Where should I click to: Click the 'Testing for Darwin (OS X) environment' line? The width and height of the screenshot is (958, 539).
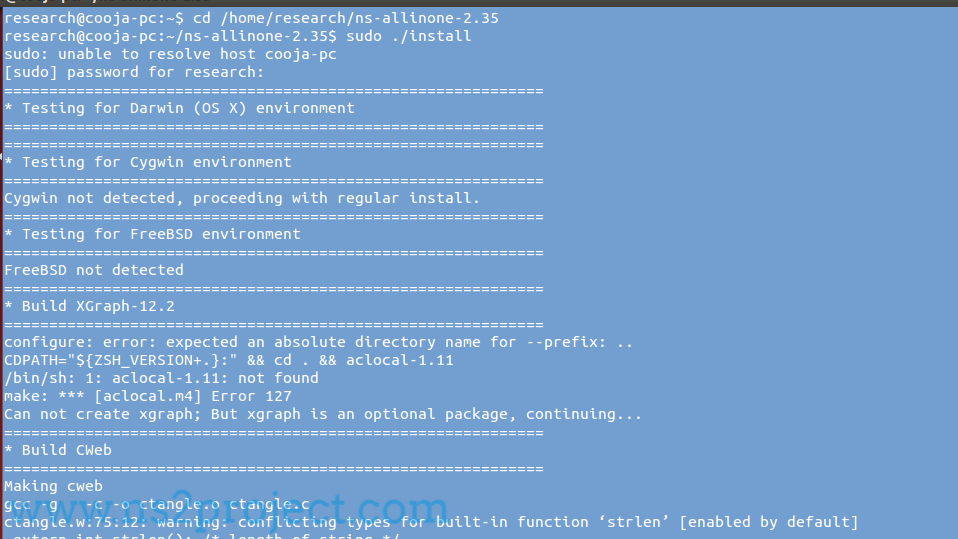(x=179, y=108)
